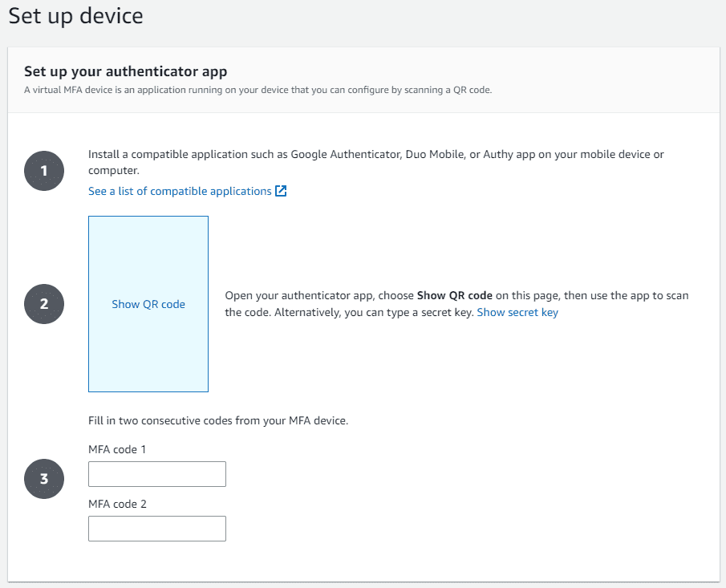
Task: Click the step 2 number circle
Action: 44,304
